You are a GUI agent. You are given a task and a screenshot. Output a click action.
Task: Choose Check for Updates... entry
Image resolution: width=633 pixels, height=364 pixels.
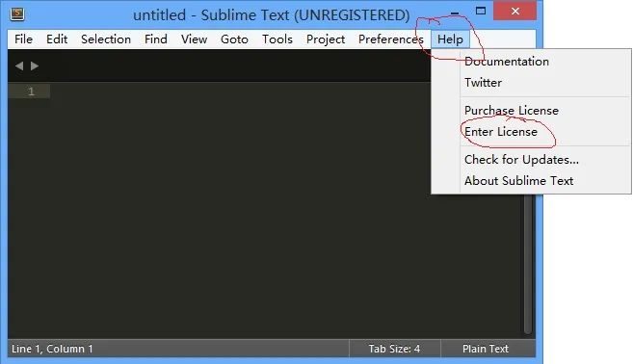tap(531, 160)
